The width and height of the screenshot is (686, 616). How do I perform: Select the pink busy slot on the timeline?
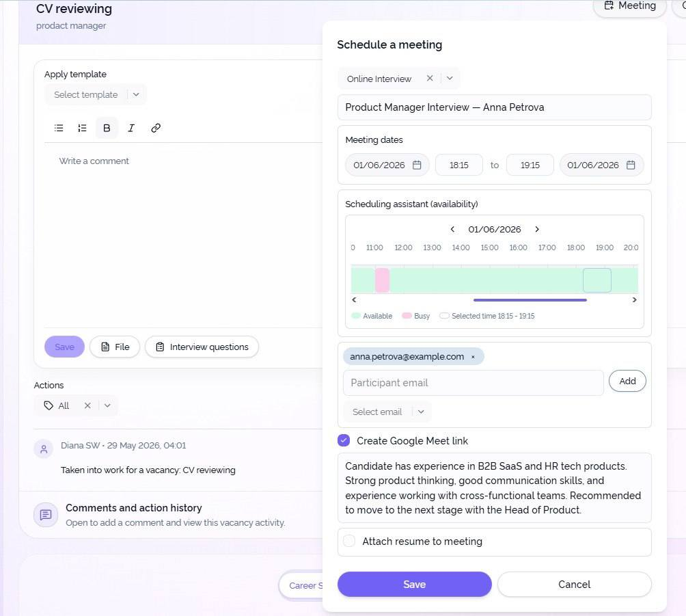[x=383, y=280]
